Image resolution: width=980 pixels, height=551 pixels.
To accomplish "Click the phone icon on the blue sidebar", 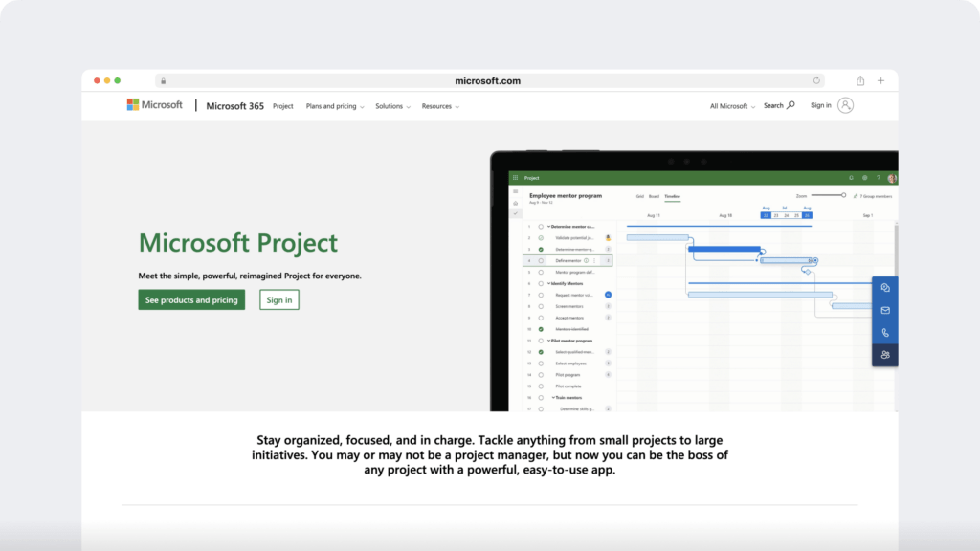I will coord(884,332).
